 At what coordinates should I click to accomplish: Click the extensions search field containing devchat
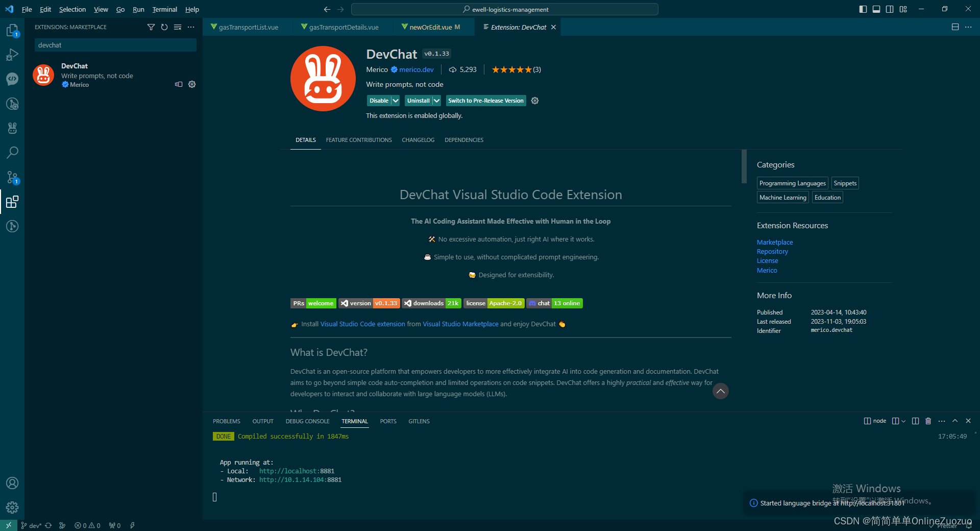(x=115, y=45)
